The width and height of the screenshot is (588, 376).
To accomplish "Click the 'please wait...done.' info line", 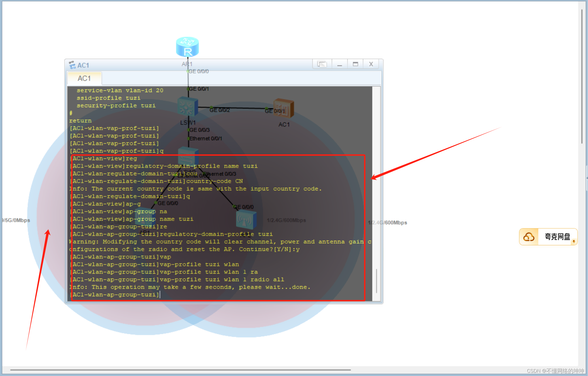I will point(190,287).
